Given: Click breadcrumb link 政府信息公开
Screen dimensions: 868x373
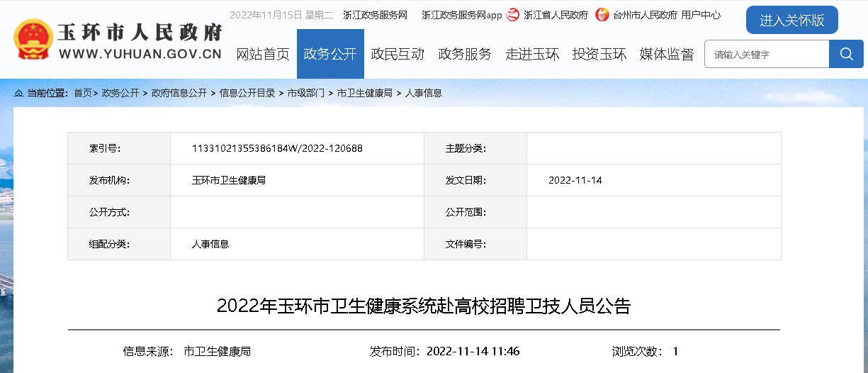Looking at the screenshot, I should (179, 93).
